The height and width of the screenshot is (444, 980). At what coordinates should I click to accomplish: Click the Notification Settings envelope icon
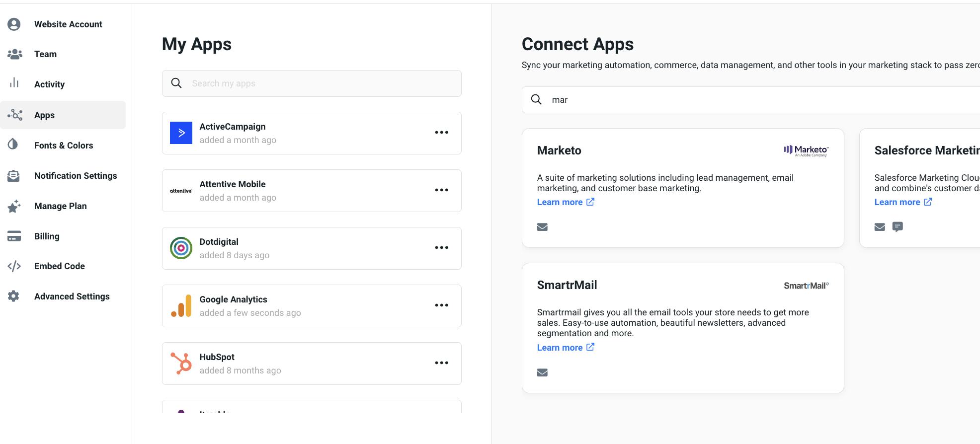[x=14, y=176]
